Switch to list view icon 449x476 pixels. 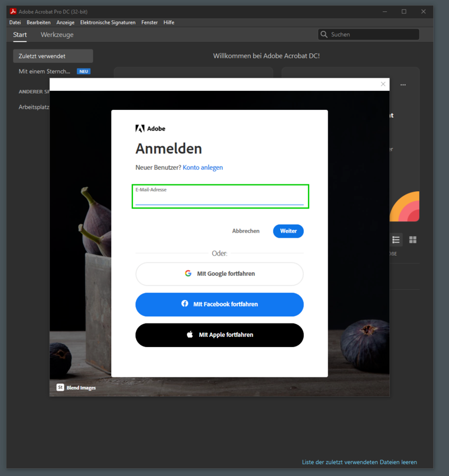coord(396,240)
